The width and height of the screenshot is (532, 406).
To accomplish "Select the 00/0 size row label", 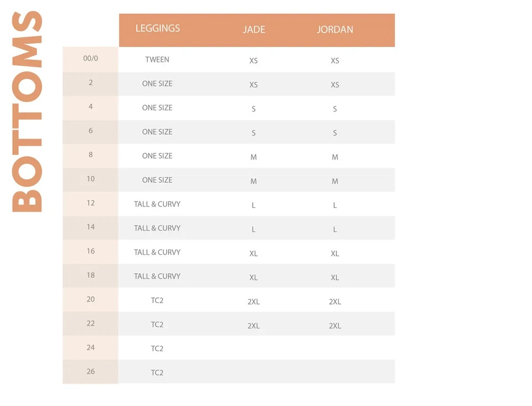I will pyautogui.click(x=90, y=58).
